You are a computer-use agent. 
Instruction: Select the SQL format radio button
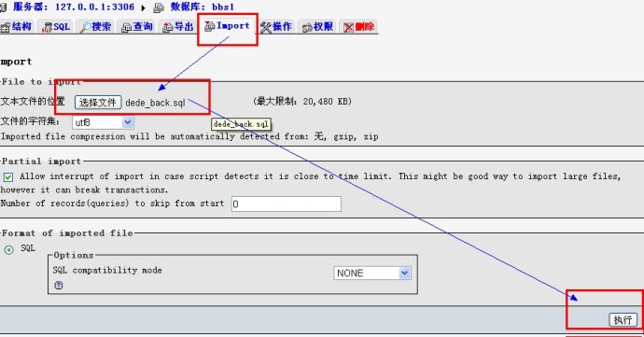point(8,249)
